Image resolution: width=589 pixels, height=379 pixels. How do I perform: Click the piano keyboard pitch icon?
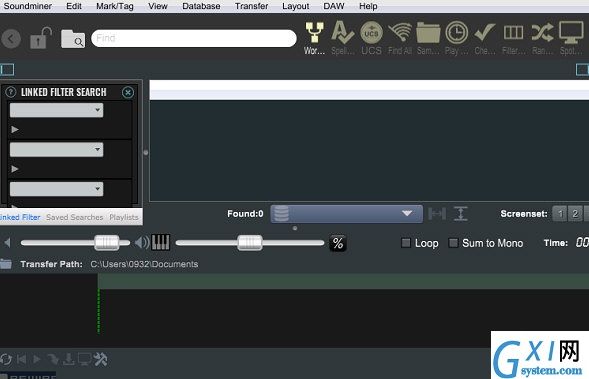tap(160, 243)
